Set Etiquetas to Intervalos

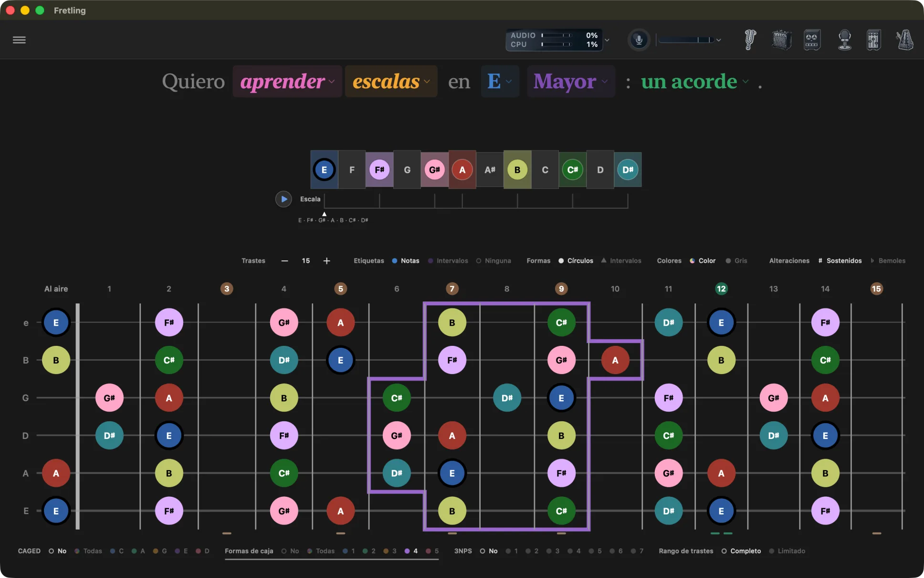pos(448,261)
